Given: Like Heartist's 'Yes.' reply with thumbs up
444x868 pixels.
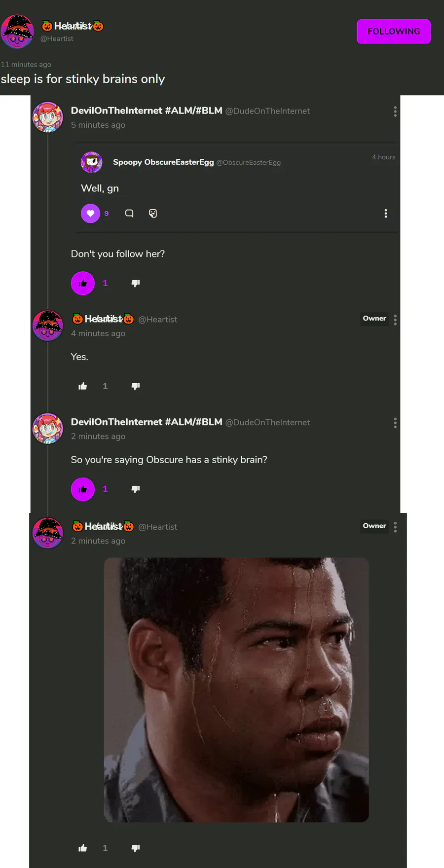Looking at the screenshot, I should [x=83, y=386].
